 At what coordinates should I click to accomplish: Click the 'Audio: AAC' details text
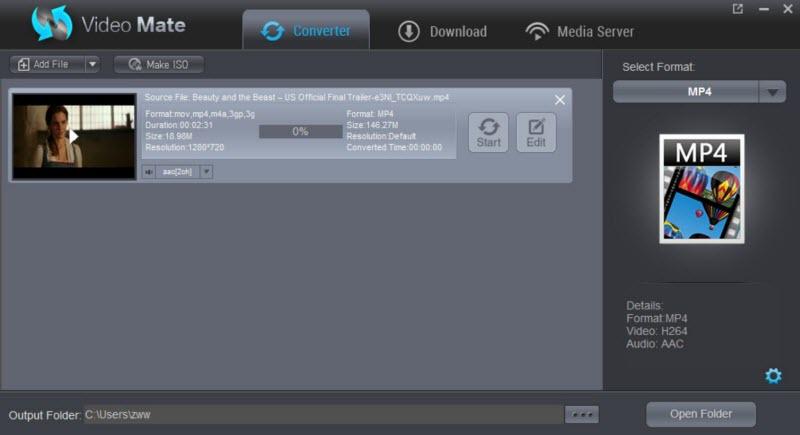(655, 344)
